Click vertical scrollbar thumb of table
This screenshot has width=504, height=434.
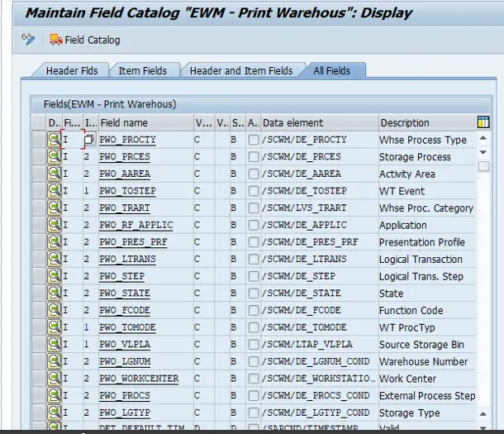tap(483, 166)
